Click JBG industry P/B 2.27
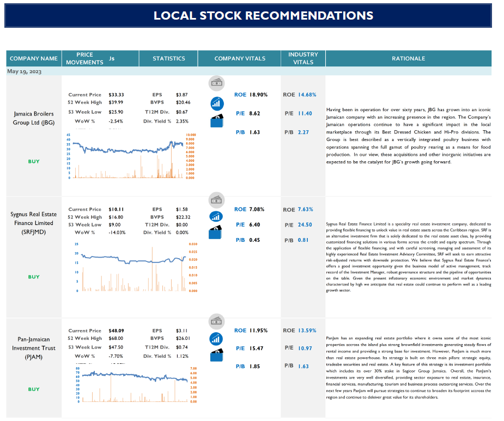 [x=303, y=132]
